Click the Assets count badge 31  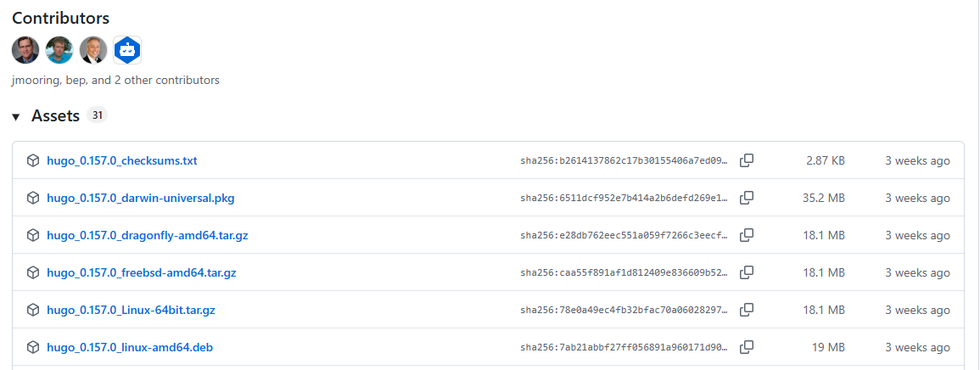[x=97, y=115]
